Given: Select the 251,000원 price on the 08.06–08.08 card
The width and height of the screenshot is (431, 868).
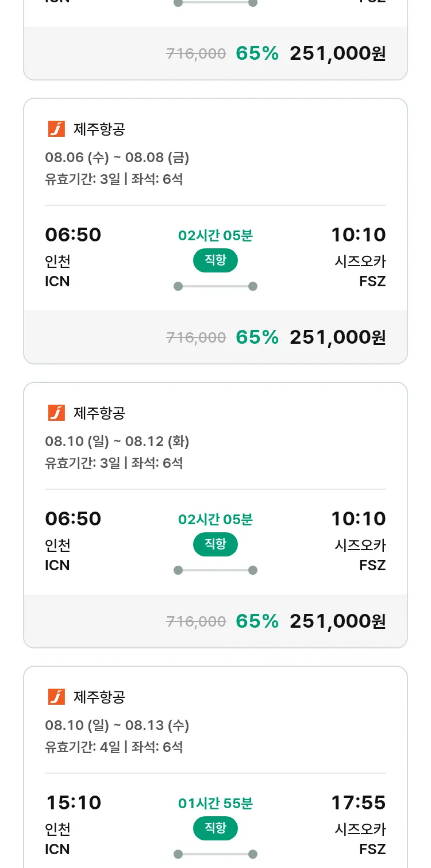Looking at the screenshot, I should tap(337, 337).
